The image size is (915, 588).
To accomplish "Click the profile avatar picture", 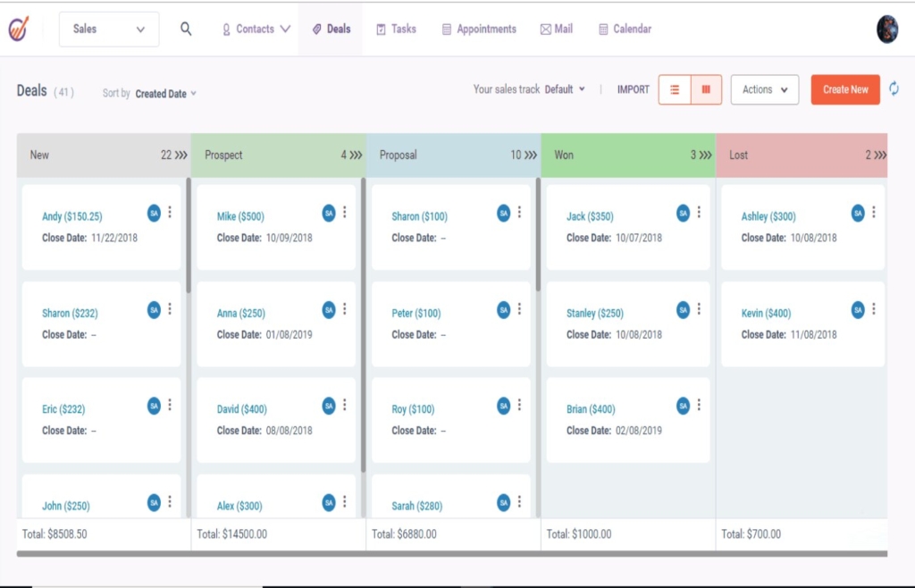I will 887,28.
